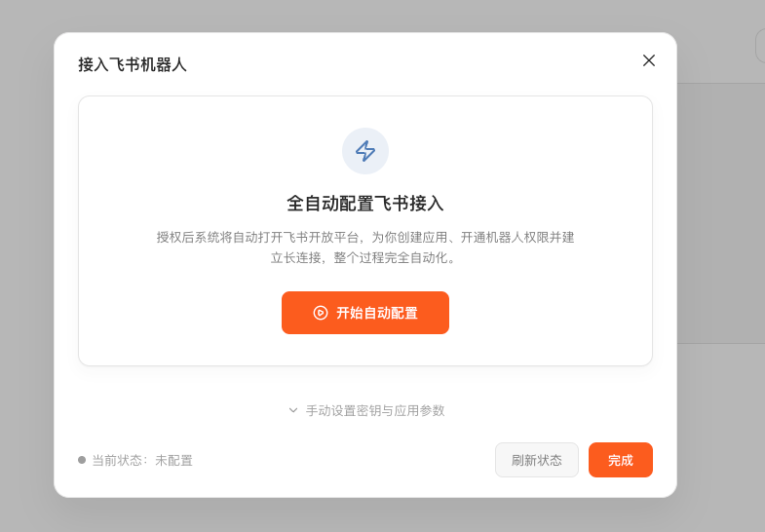
Task: Click the dimmed background panel right of dialog
Action: click(x=721, y=214)
